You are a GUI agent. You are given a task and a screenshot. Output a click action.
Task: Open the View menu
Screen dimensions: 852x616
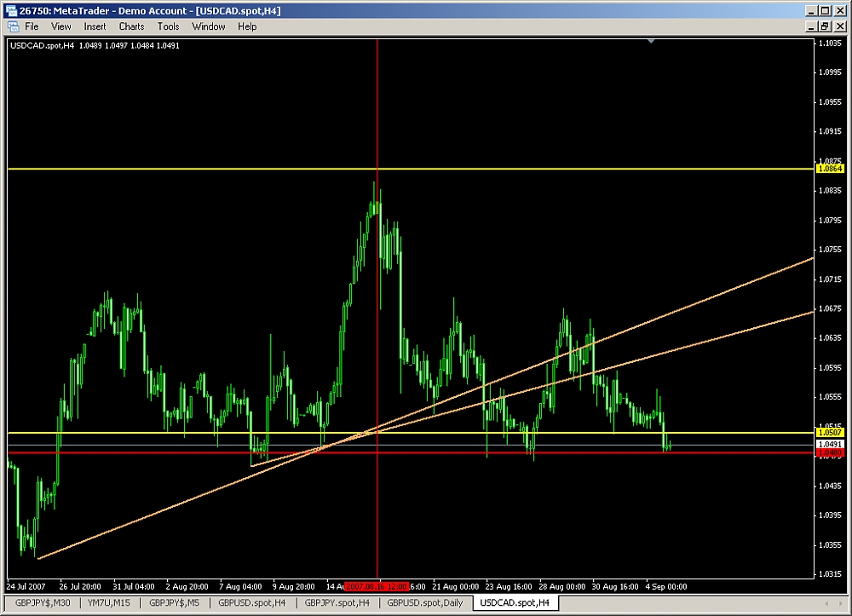coord(60,26)
